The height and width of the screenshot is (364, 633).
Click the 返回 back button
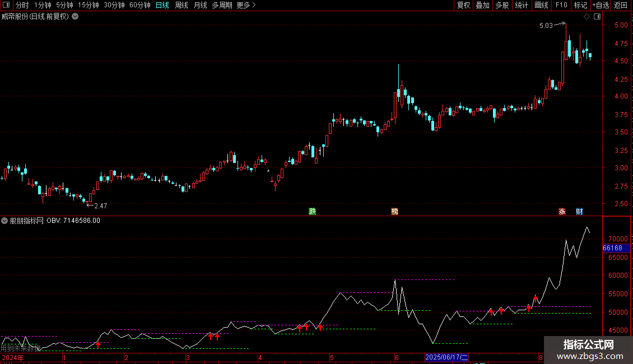click(x=621, y=5)
